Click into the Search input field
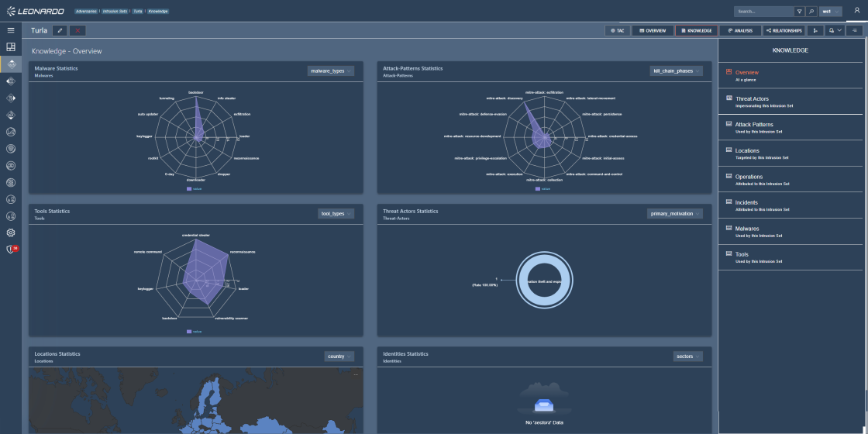The image size is (868, 434). coord(763,12)
